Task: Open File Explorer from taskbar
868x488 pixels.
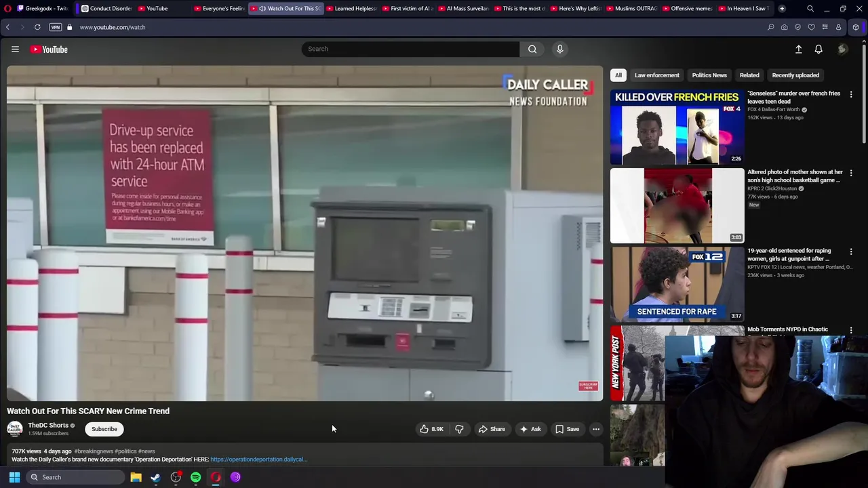Action: (x=136, y=477)
